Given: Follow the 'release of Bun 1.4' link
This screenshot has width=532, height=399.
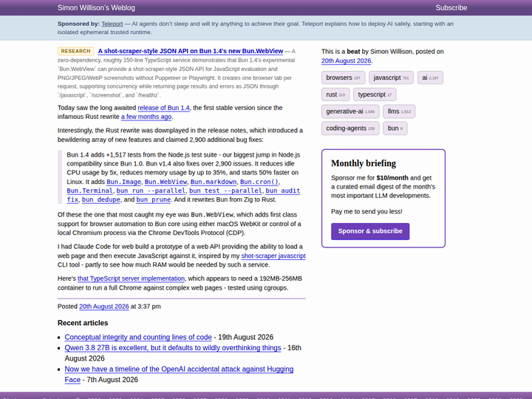Looking at the screenshot, I should click(x=163, y=108).
